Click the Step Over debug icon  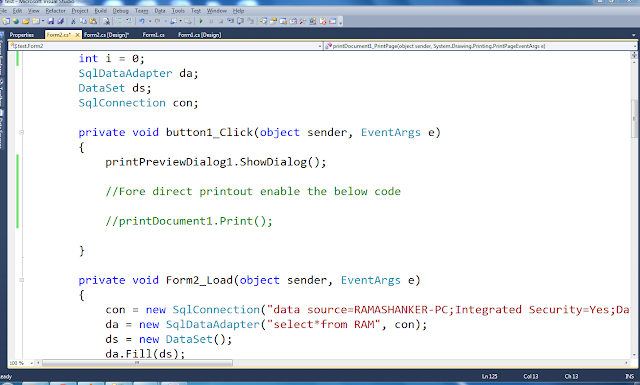coord(240,21)
